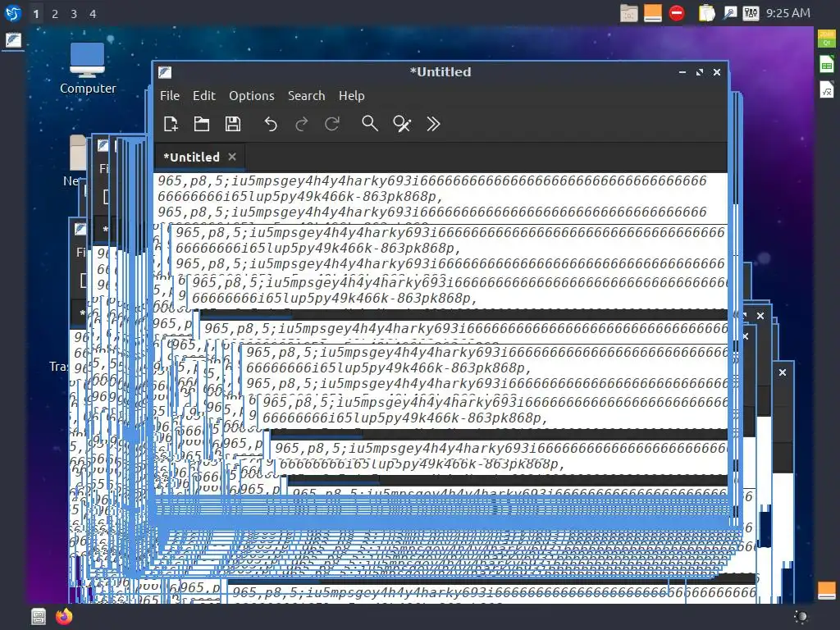Image resolution: width=840 pixels, height=630 pixels.
Task: Click the first line of text in the editor
Action: (432, 181)
